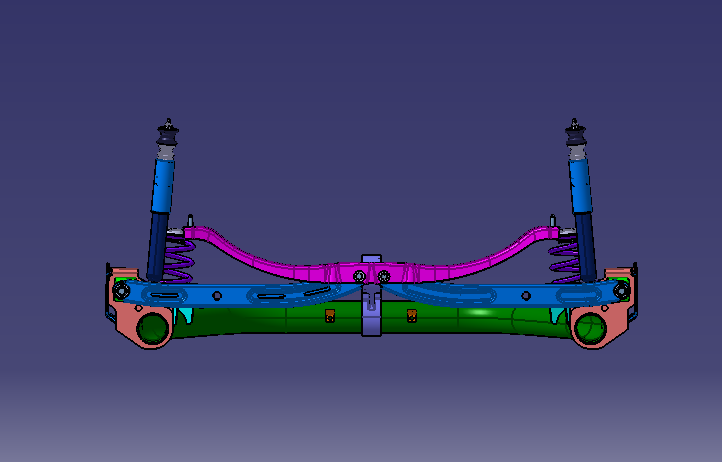This screenshot has width=722, height=462.
Task: Click the outer bolt on right blue link
Action: (622, 291)
